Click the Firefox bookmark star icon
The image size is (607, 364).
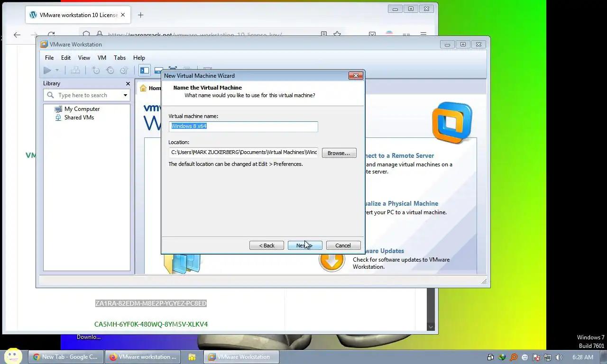click(337, 35)
